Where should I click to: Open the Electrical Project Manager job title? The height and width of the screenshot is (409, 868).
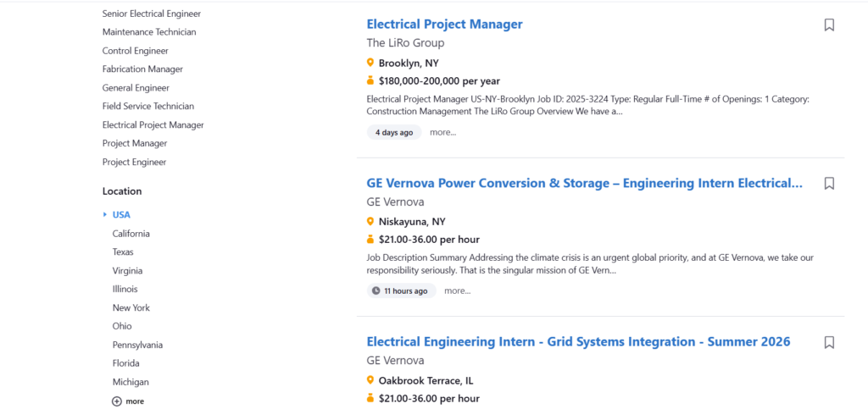444,25
